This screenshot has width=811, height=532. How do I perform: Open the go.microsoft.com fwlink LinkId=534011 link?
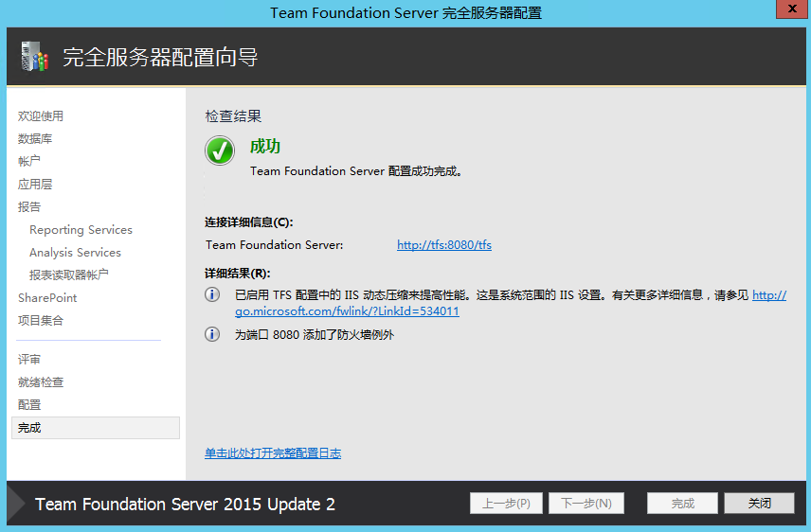pos(347,311)
